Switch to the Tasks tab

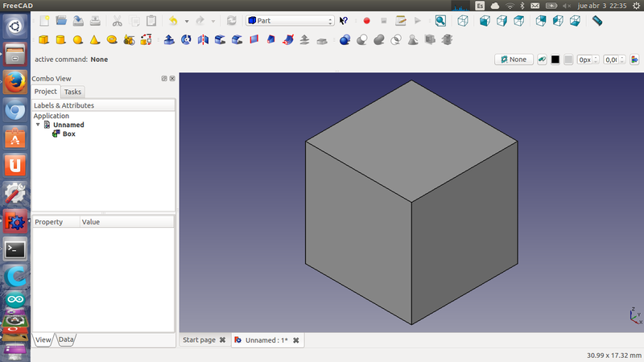72,92
